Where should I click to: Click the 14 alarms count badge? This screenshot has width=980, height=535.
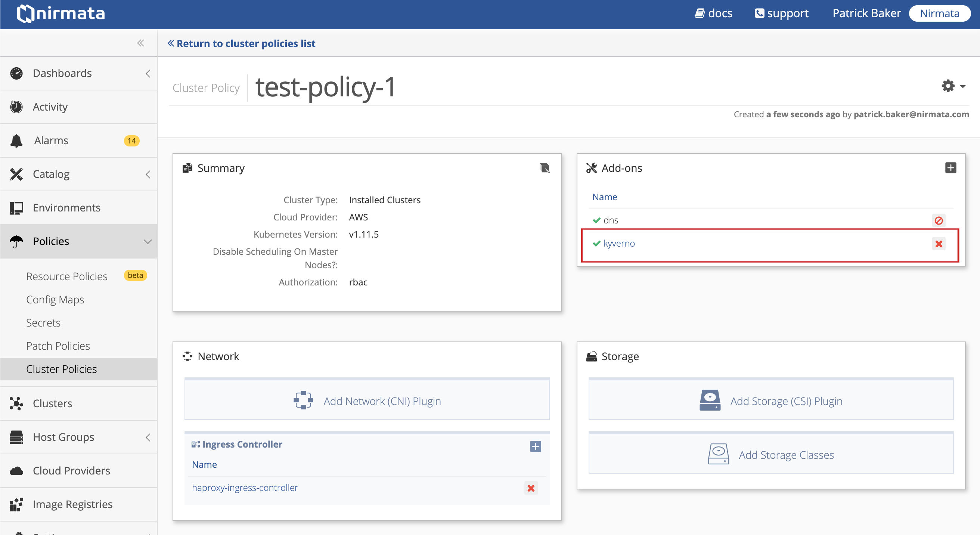pyautogui.click(x=131, y=141)
